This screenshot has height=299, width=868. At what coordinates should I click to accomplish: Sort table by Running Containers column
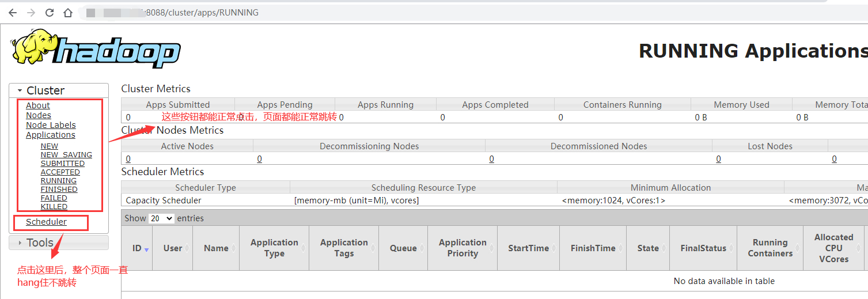tap(770, 248)
